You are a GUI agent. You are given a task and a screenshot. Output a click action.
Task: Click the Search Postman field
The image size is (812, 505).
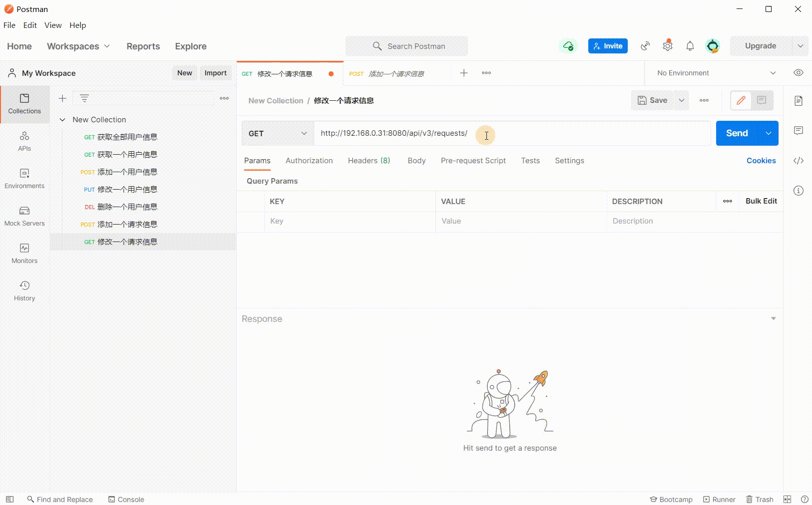click(406, 46)
